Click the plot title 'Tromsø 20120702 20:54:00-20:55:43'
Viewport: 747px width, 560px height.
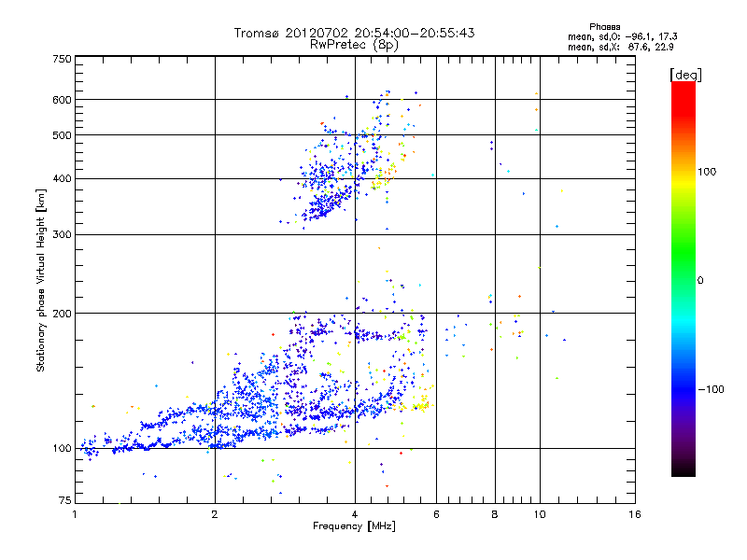(354, 33)
